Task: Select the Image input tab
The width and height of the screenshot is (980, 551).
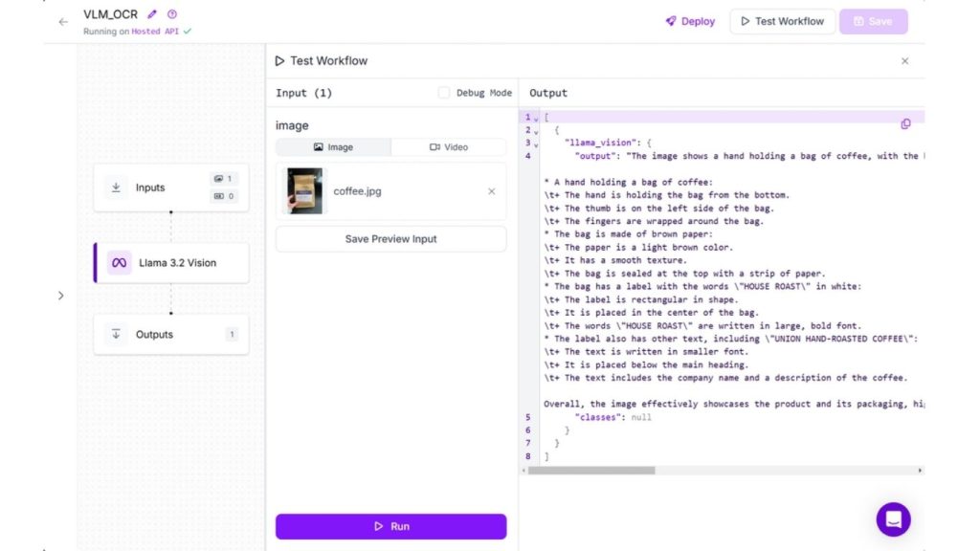Action: pyautogui.click(x=333, y=147)
